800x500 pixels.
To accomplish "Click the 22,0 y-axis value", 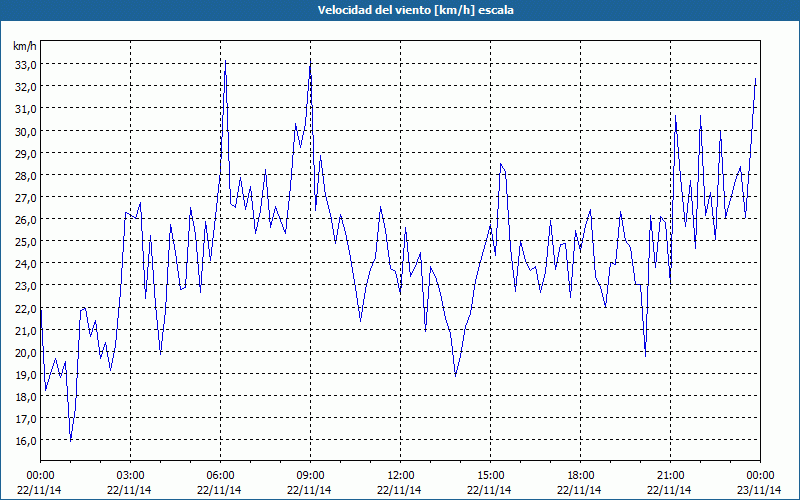I will point(26,308).
